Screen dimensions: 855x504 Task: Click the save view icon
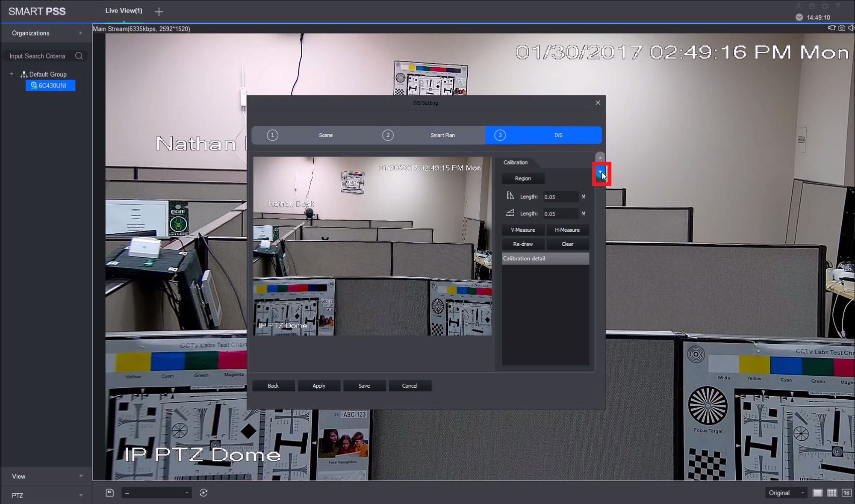click(110, 493)
